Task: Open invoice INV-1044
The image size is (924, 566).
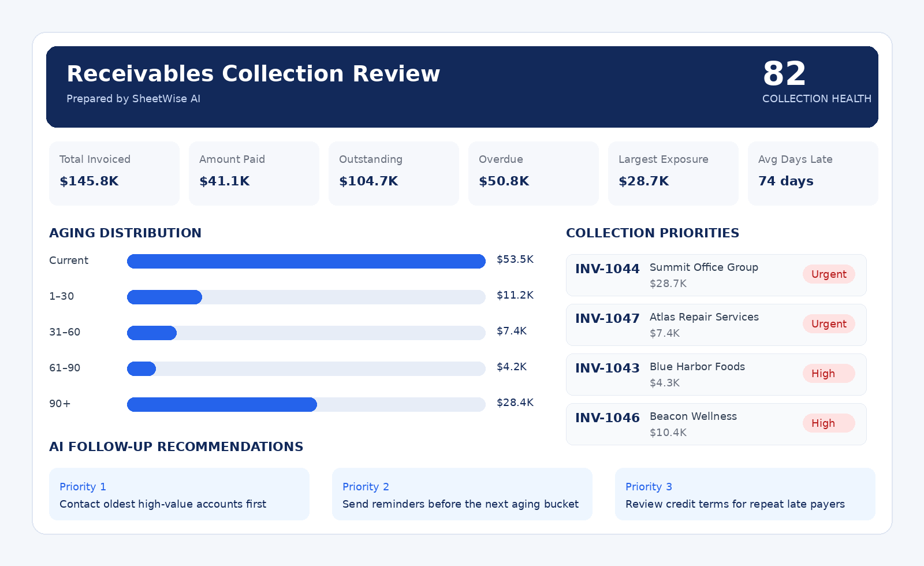Action: pyautogui.click(x=716, y=275)
